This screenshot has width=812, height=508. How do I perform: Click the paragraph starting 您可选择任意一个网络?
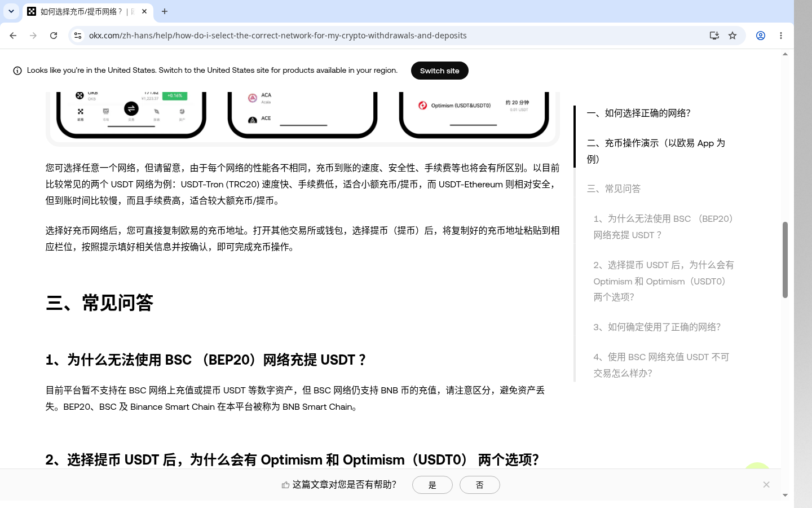click(x=303, y=184)
